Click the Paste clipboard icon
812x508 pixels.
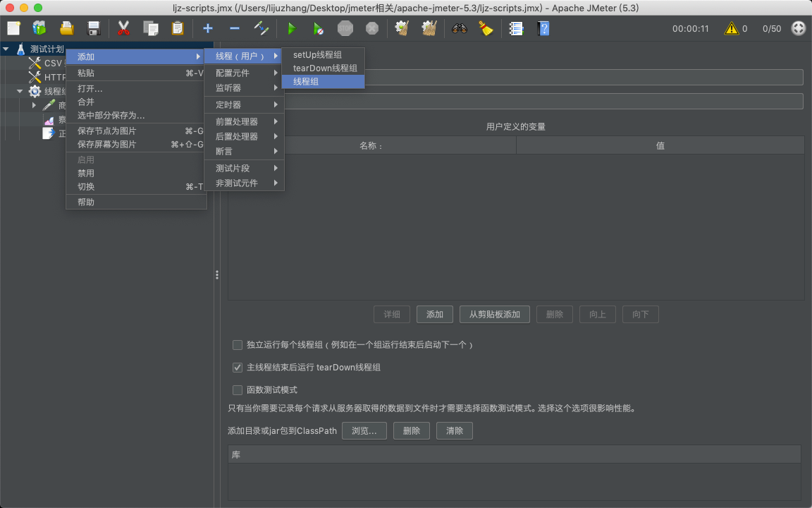pyautogui.click(x=178, y=28)
